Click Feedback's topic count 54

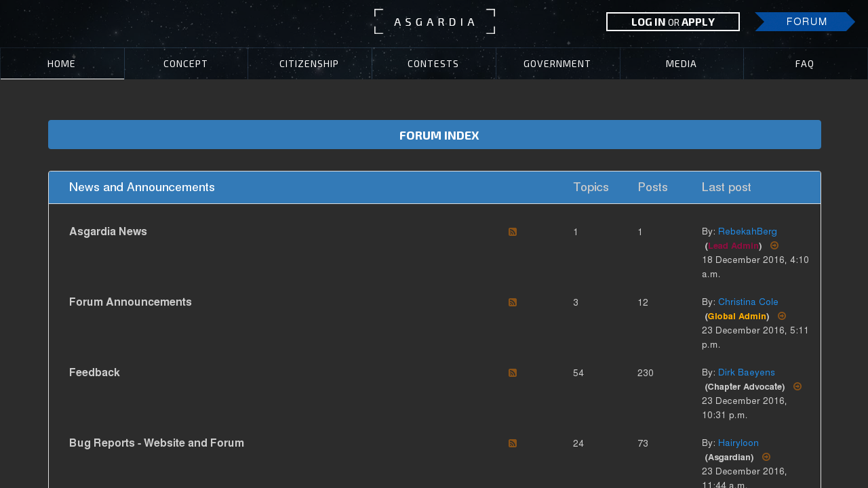click(578, 373)
